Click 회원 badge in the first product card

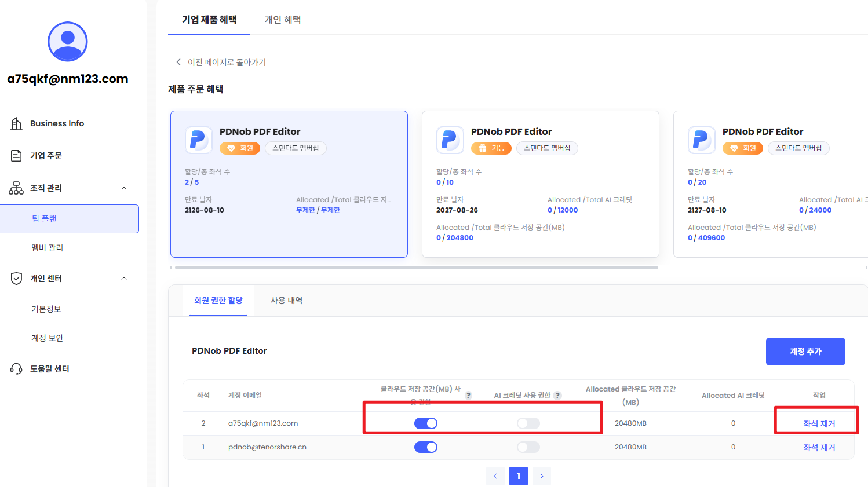(240, 148)
